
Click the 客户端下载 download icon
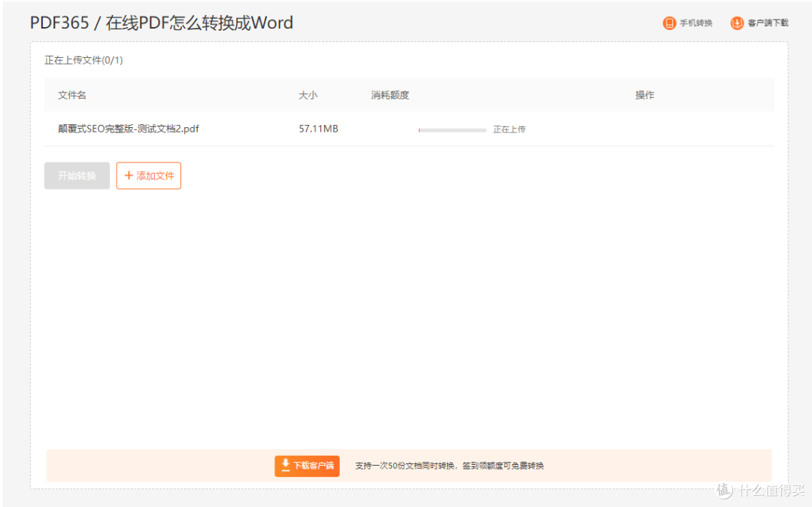(737, 23)
